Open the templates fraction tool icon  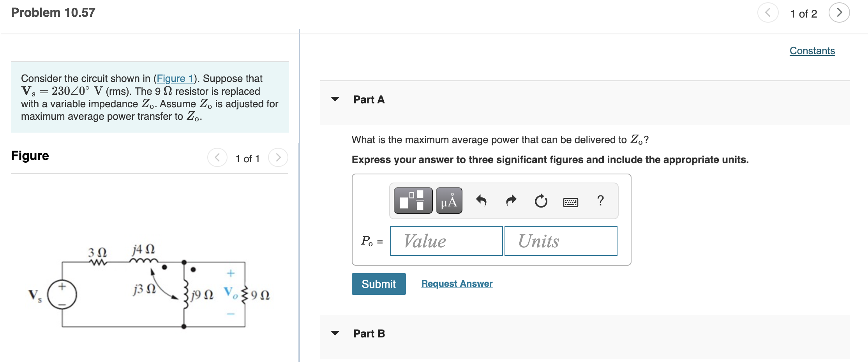click(x=413, y=201)
